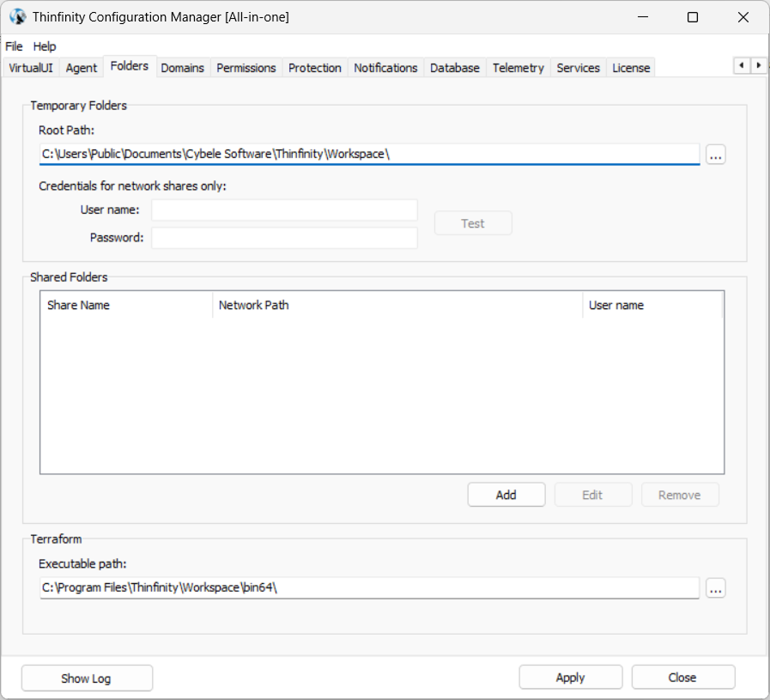View the Database tab

[455, 68]
